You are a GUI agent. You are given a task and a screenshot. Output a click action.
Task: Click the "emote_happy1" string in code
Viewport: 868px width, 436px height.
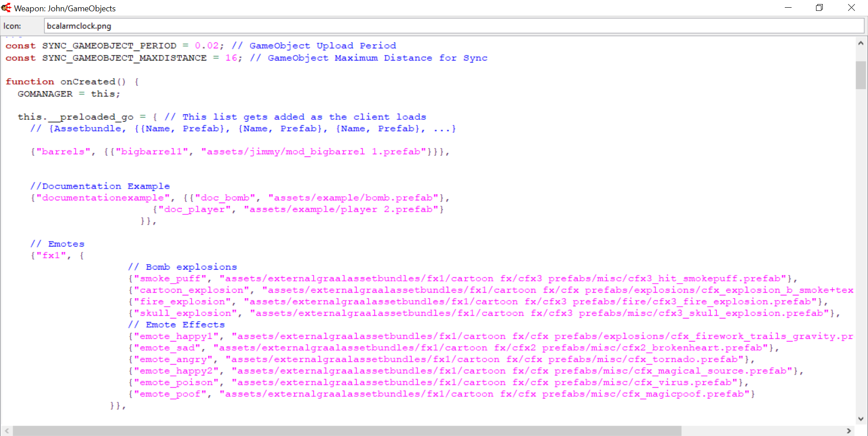[x=176, y=336]
